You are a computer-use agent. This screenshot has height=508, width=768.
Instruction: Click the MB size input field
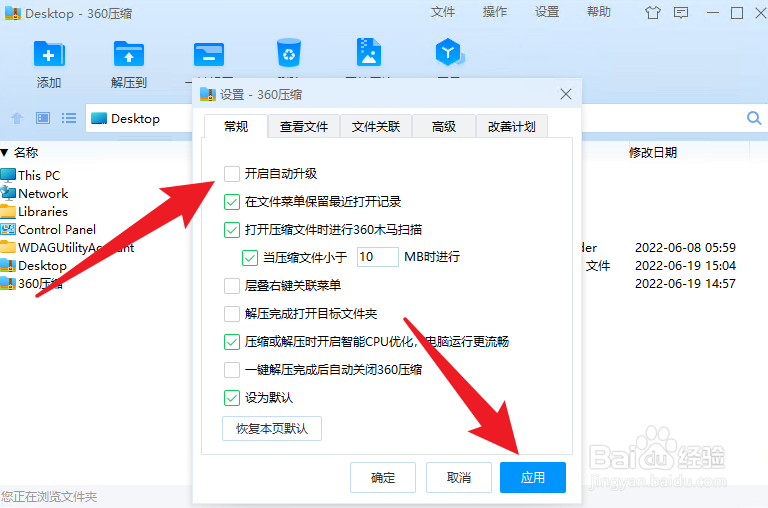tap(378, 257)
